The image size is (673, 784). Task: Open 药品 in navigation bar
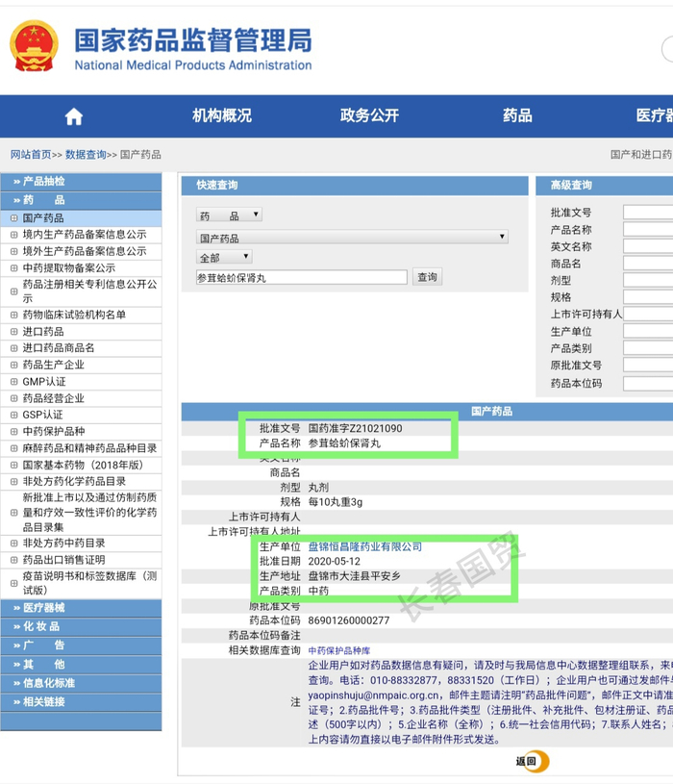click(517, 116)
